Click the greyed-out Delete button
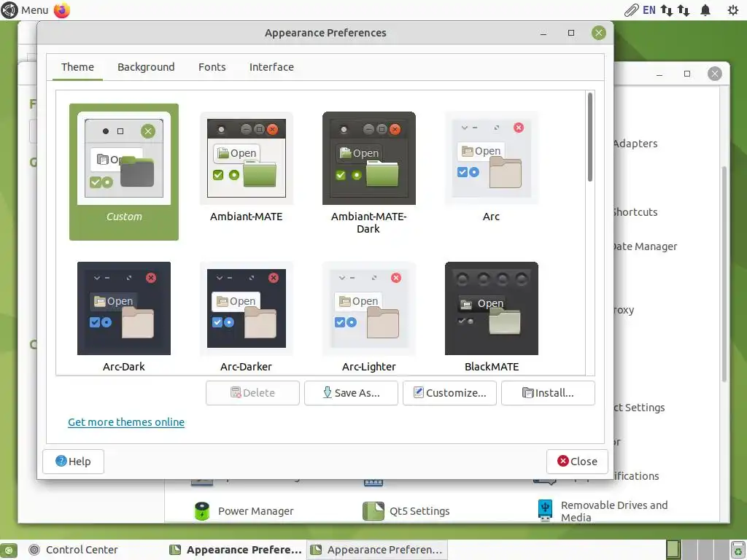This screenshot has height=560, width=747. point(252,393)
